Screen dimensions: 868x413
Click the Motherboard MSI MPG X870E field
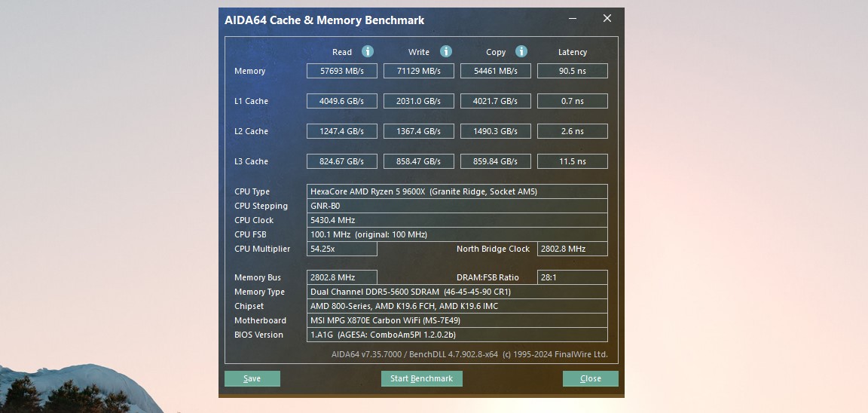tap(457, 320)
